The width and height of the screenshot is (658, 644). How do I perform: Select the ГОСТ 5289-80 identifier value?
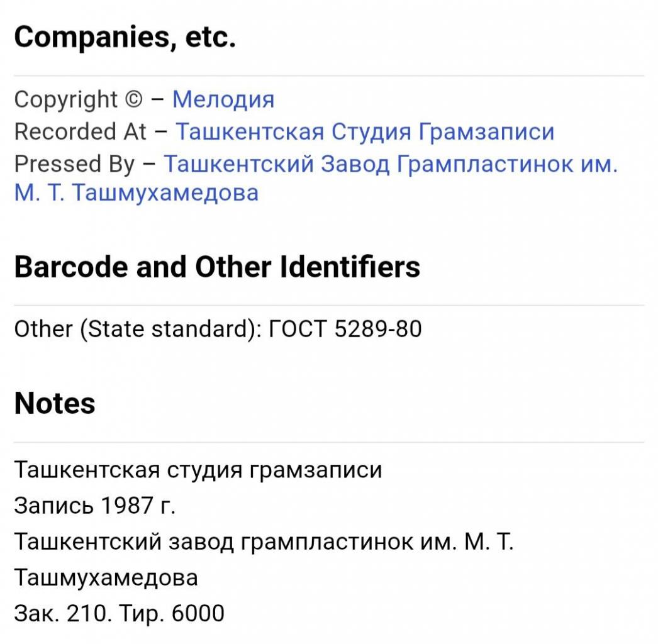(345, 329)
